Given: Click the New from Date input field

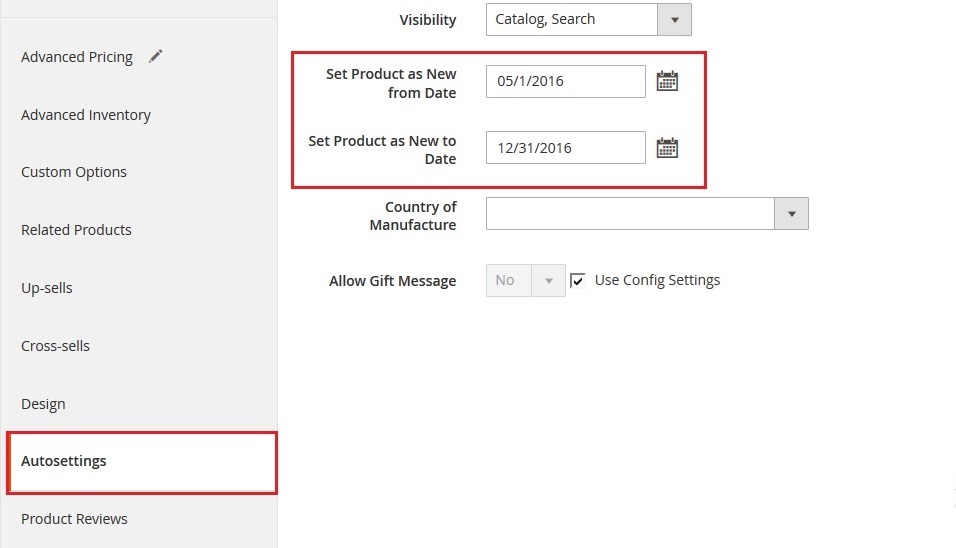Looking at the screenshot, I should (x=565, y=82).
